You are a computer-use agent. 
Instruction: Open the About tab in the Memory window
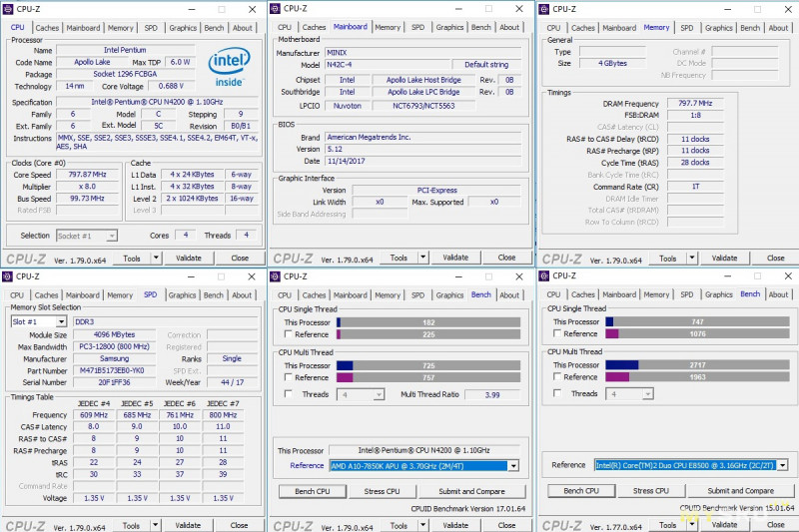click(778, 28)
